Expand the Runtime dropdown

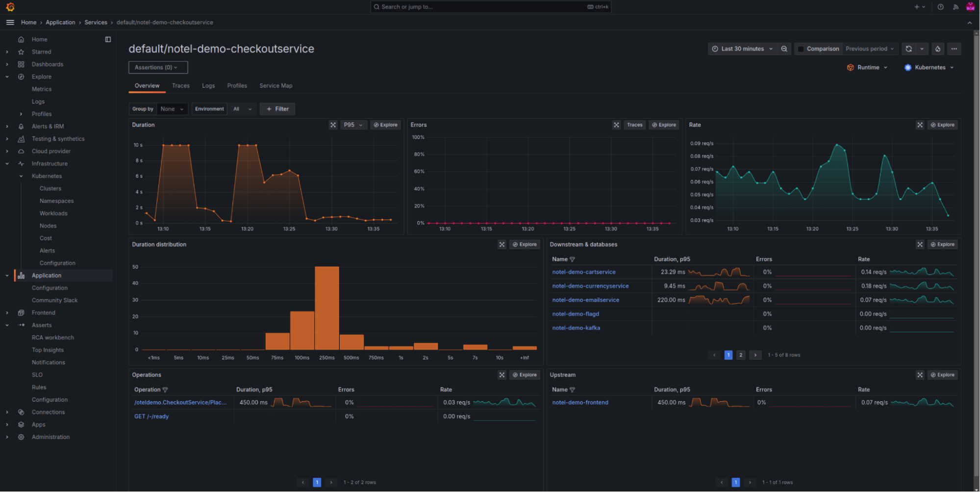tap(868, 67)
